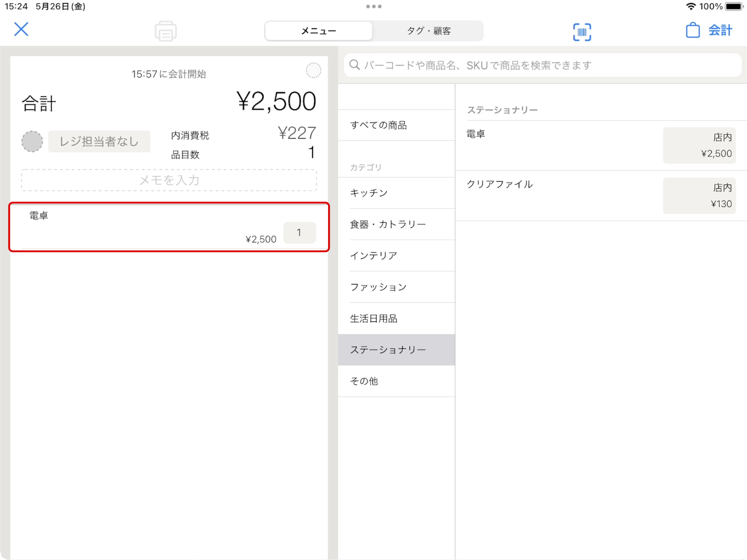This screenshot has width=747, height=560.
Task: Select the インテリア category
Action: 396,256
